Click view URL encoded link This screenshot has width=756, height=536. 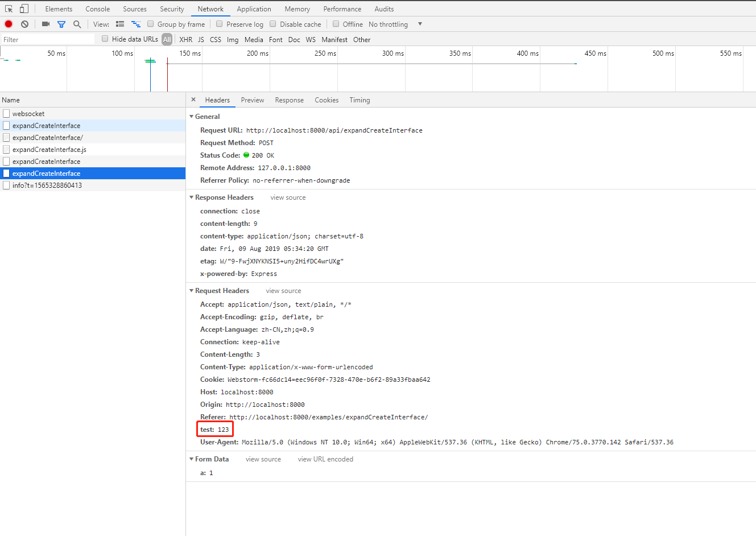pos(325,459)
